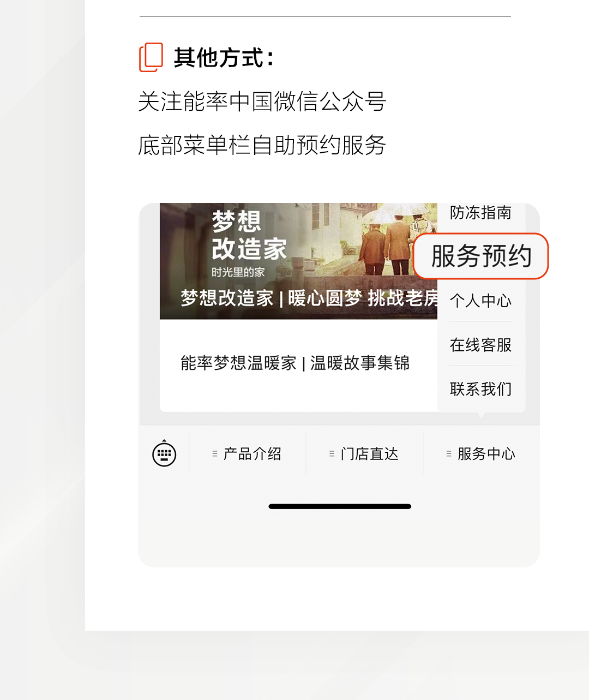Tap the black home indicator bar
Screen dimensions: 589x700
pos(340,506)
